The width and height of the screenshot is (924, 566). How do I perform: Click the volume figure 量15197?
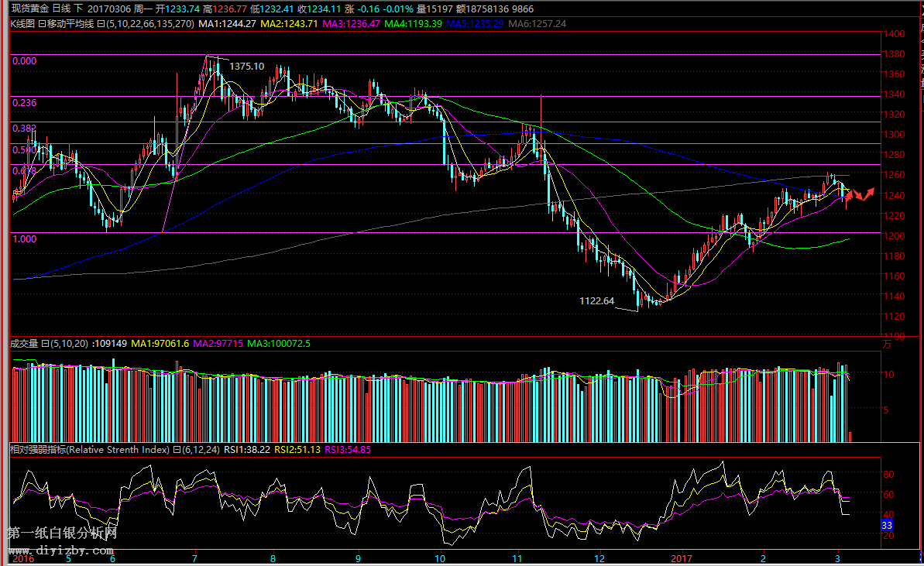pyautogui.click(x=435, y=9)
